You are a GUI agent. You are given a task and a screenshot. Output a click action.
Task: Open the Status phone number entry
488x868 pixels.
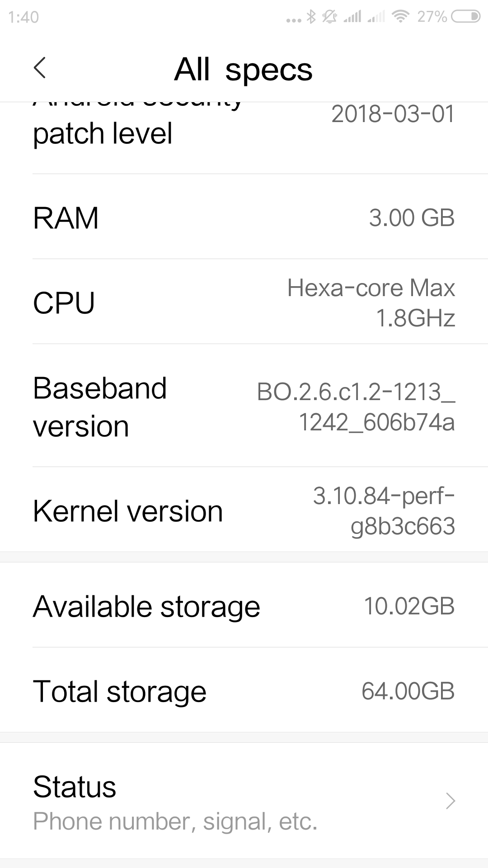(175, 802)
